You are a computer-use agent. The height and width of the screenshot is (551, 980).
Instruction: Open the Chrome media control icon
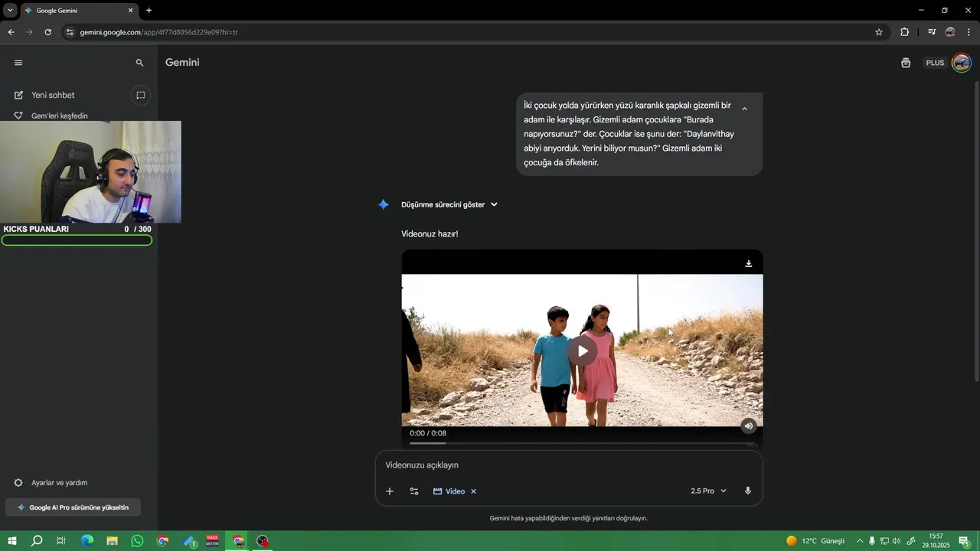point(932,32)
